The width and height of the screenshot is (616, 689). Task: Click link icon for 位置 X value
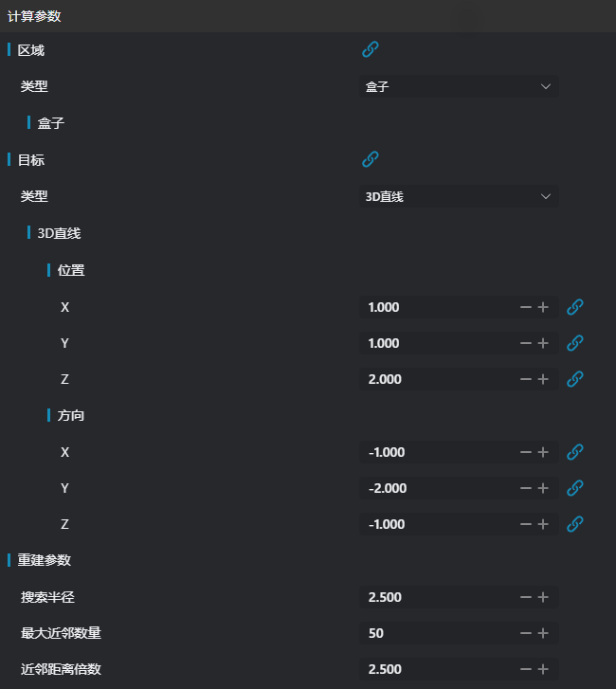pos(574,307)
